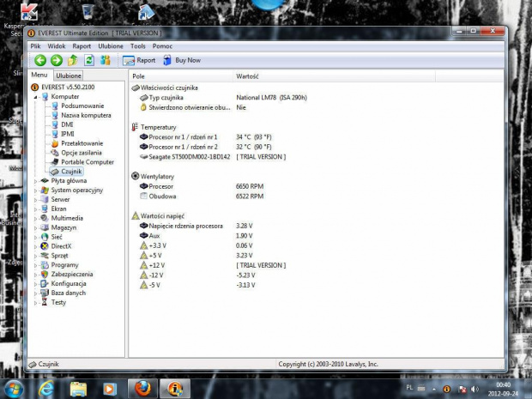Click the Testy hourglass icon

point(45,302)
